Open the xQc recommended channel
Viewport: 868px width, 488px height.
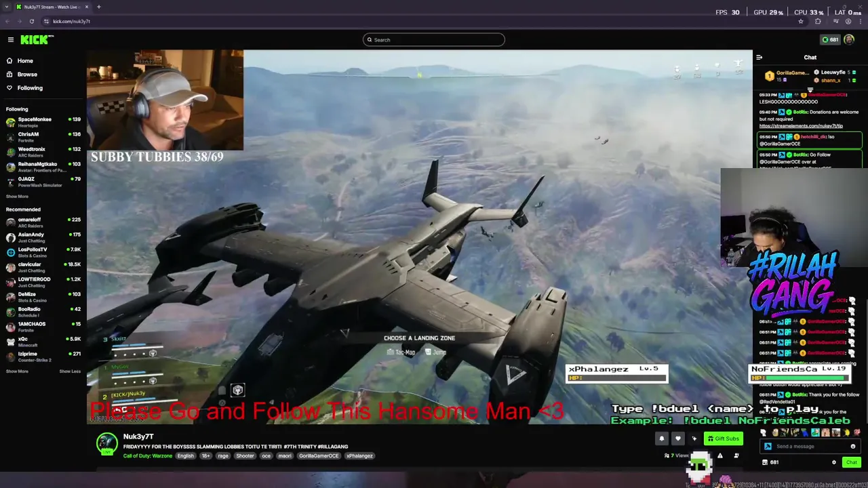click(43, 342)
